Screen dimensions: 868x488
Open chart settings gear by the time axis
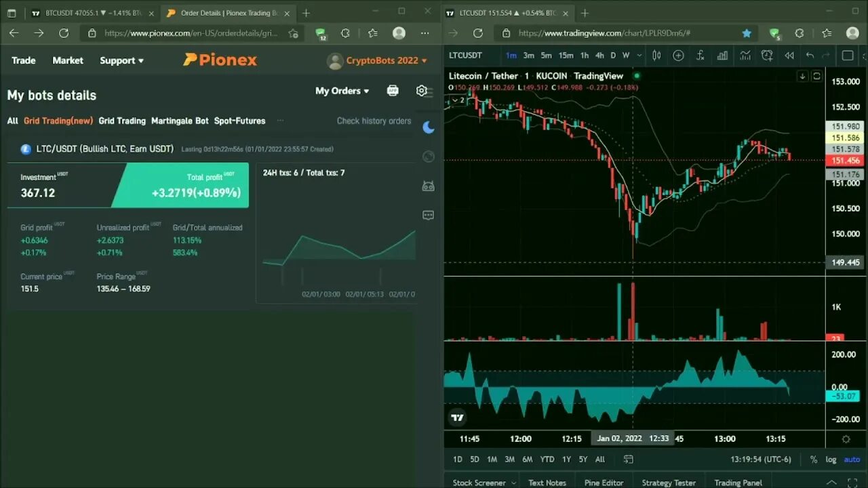click(x=846, y=439)
